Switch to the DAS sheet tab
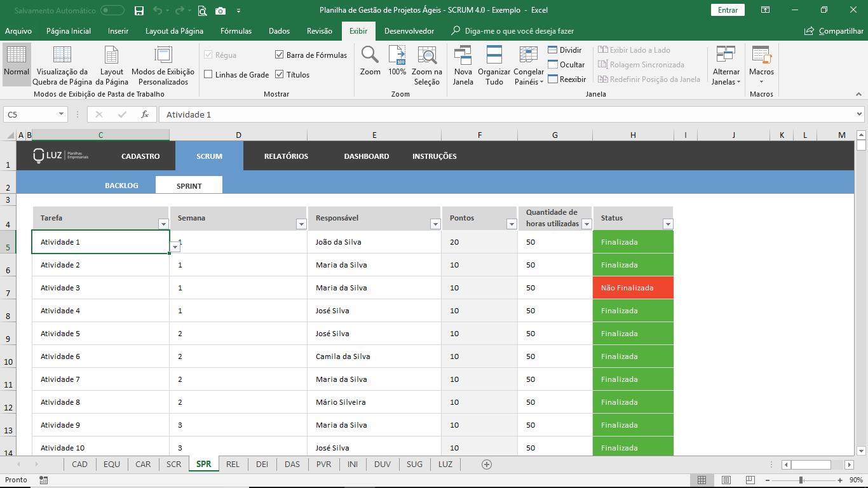The height and width of the screenshot is (488, 868). pyautogui.click(x=292, y=464)
